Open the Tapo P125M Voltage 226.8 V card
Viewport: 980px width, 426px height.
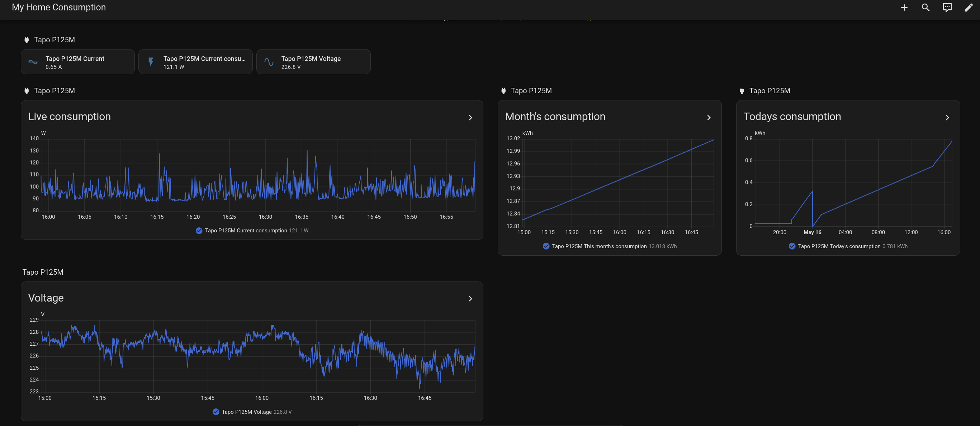[x=313, y=62]
